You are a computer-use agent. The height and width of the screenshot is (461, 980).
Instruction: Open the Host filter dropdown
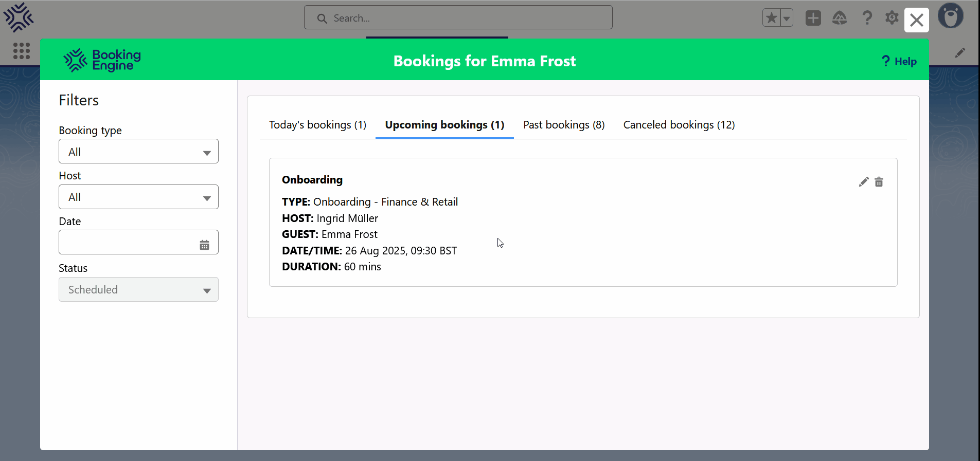(138, 197)
